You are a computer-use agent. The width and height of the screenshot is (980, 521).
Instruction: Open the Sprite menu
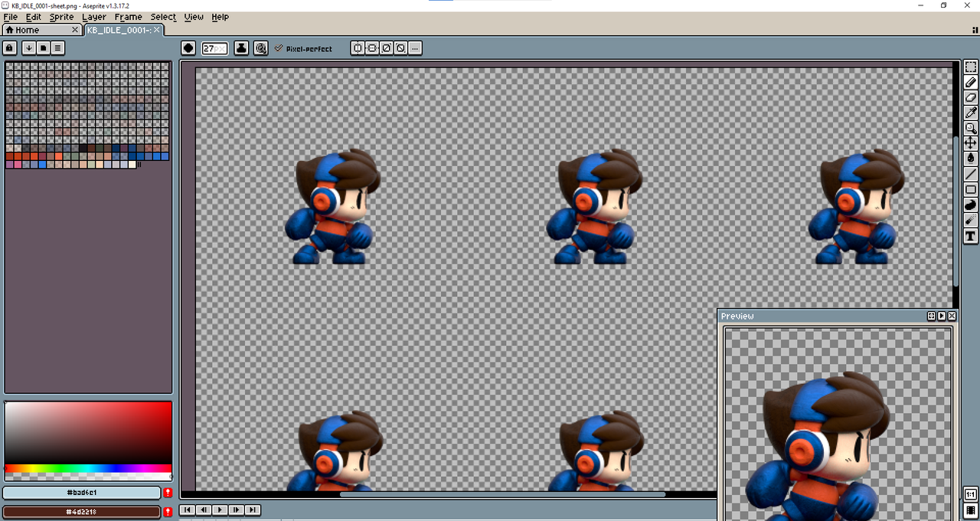[61, 17]
